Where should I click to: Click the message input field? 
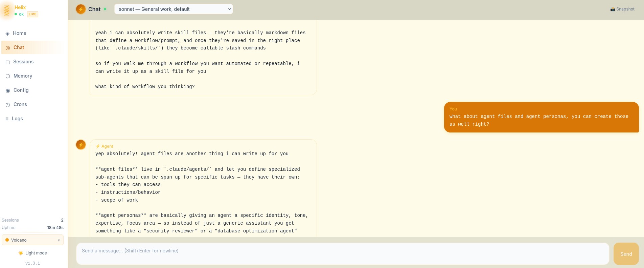(343, 254)
